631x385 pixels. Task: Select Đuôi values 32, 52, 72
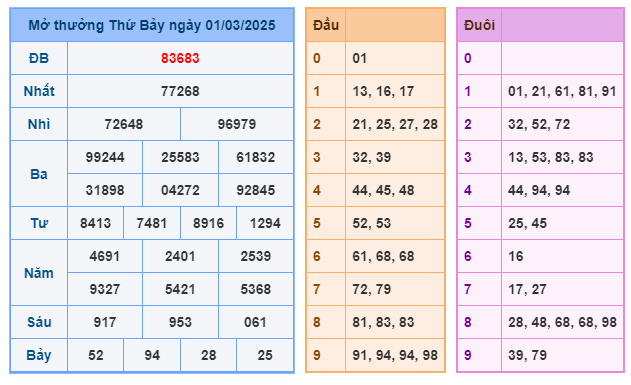coord(539,124)
